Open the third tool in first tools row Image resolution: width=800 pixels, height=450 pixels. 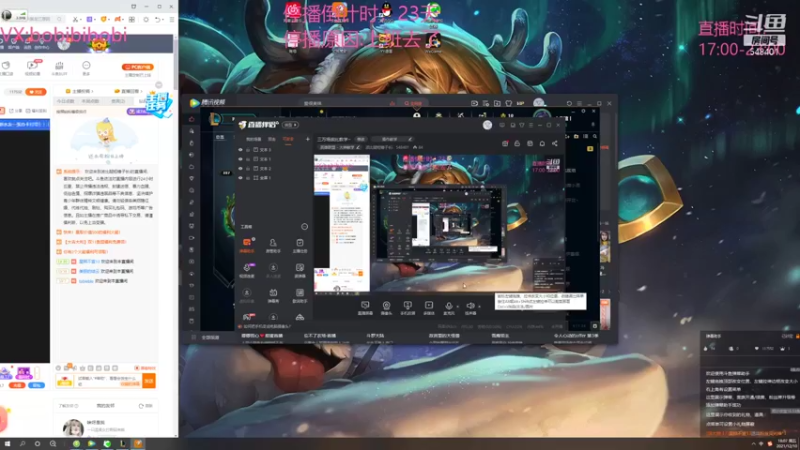pyautogui.click(x=299, y=245)
